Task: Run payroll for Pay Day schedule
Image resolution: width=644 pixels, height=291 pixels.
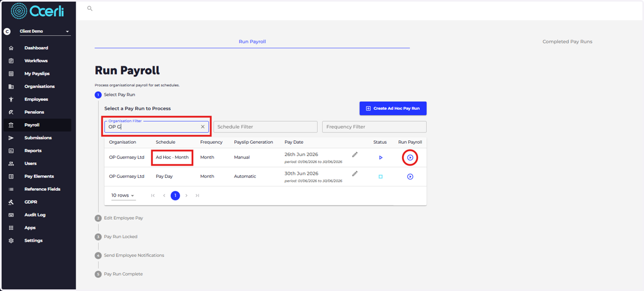Action: point(410,176)
